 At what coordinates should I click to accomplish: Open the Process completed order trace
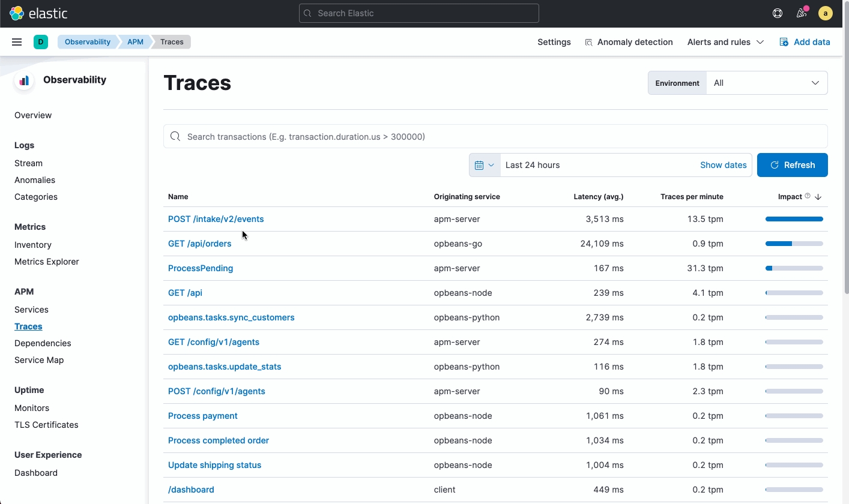(x=219, y=440)
